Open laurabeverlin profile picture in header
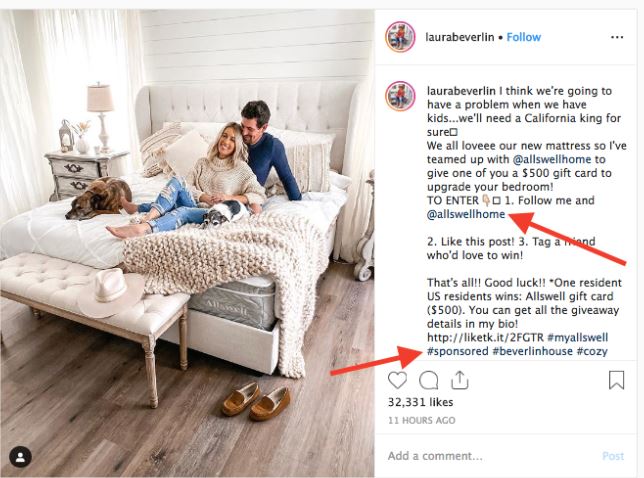The height and width of the screenshot is (478, 644). coord(400,37)
